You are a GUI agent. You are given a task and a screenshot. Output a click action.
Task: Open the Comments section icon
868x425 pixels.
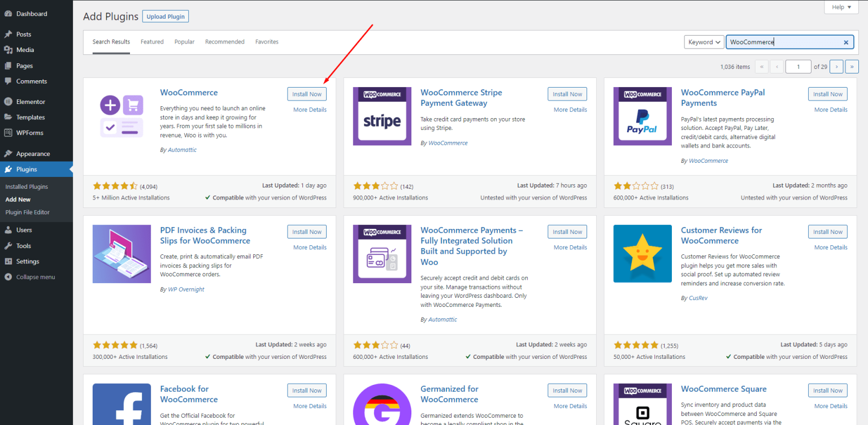coord(8,81)
